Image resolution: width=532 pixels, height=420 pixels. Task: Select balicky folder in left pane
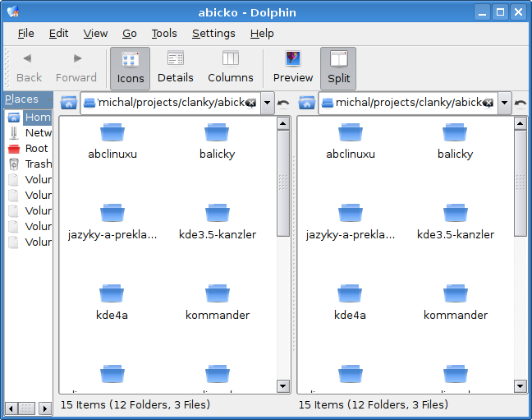point(217,141)
